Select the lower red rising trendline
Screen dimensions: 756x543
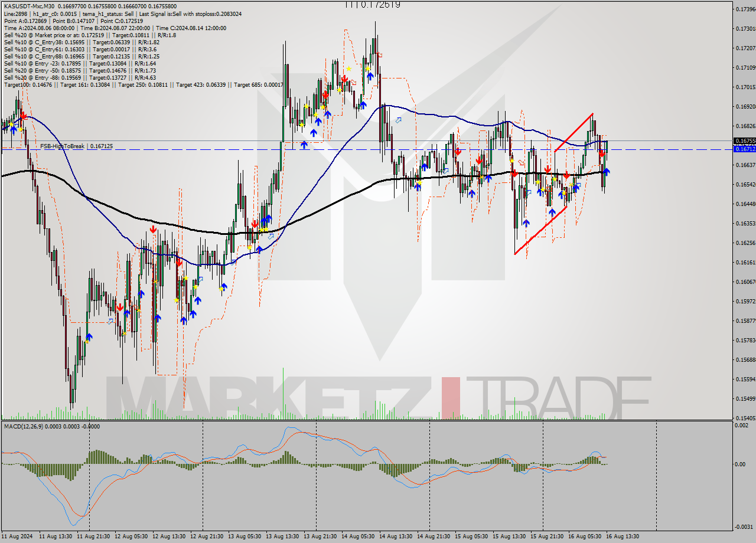tap(540, 230)
